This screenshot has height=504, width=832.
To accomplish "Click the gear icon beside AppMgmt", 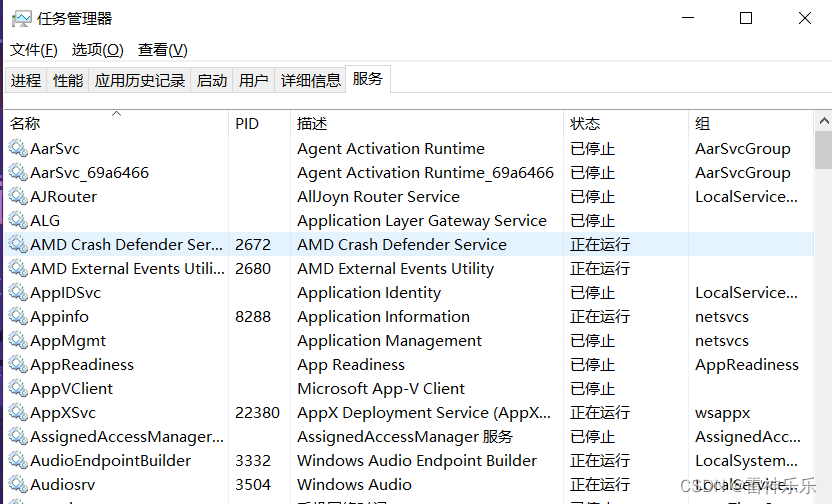I will (x=18, y=340).
